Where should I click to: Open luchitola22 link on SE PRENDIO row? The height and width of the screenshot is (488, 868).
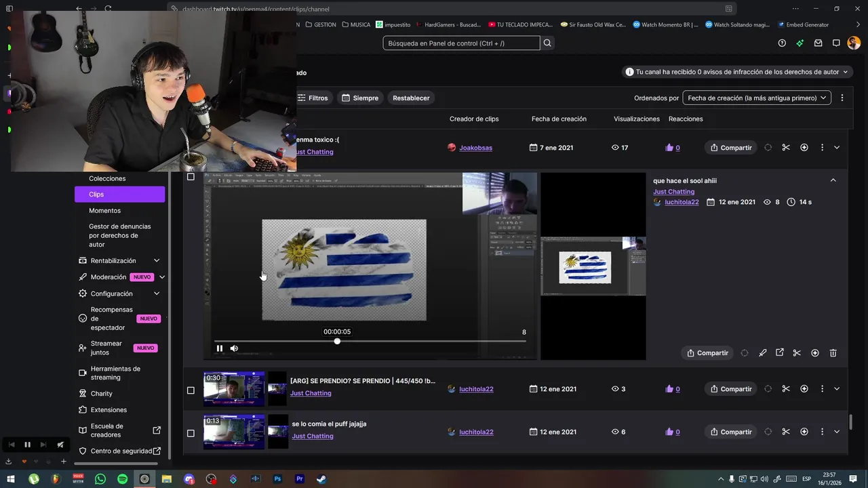coord(476,389)
